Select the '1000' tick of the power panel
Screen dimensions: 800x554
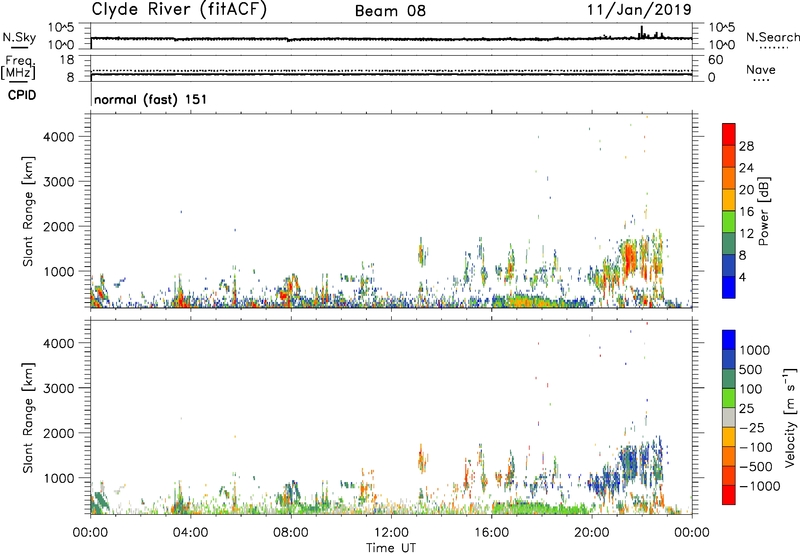click(x=58, y=271)
